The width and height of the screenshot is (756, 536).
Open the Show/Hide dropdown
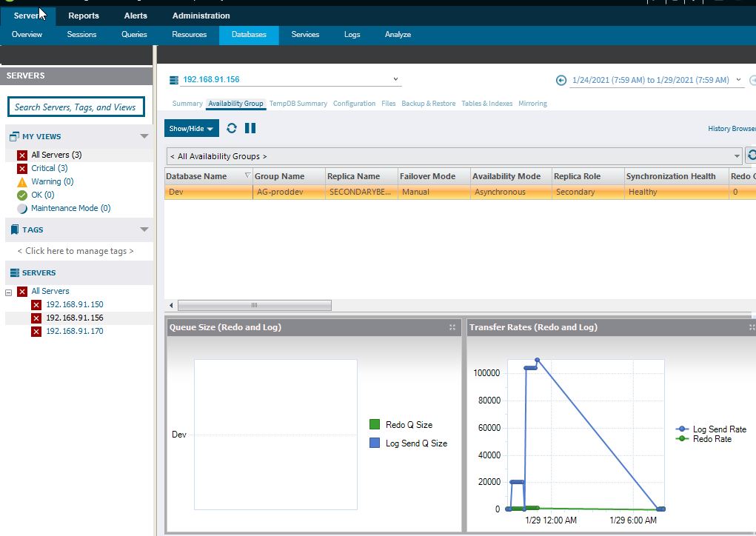(192, 128)
